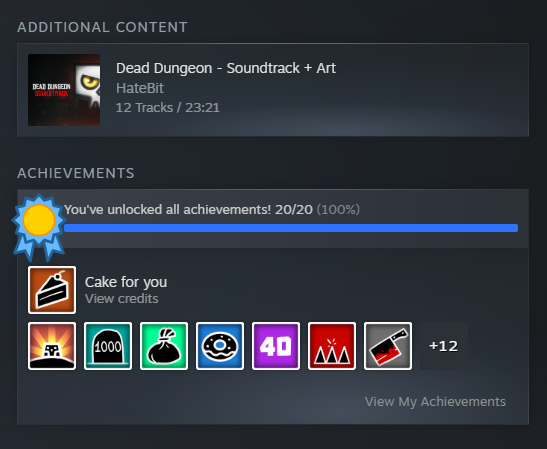
Task: Click the 1000 tombstone achievement icon
Action: click(x=108, y=346)
